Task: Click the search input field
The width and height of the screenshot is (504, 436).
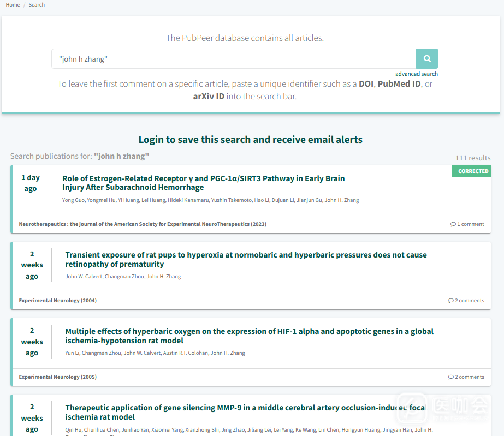Action: coord(233,59)
